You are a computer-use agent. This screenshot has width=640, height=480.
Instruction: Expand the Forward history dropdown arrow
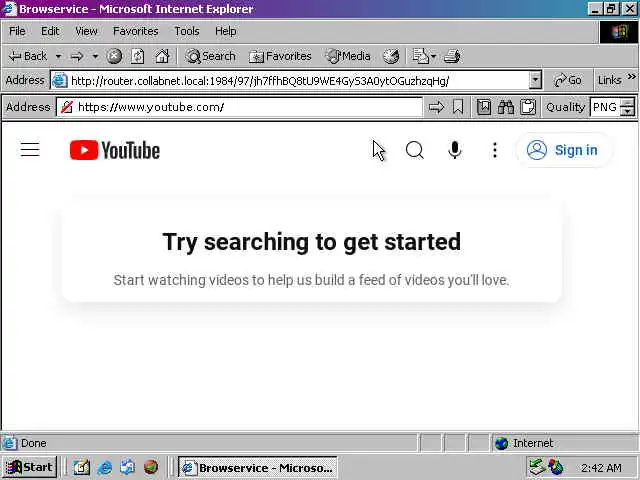click(95, 56)
